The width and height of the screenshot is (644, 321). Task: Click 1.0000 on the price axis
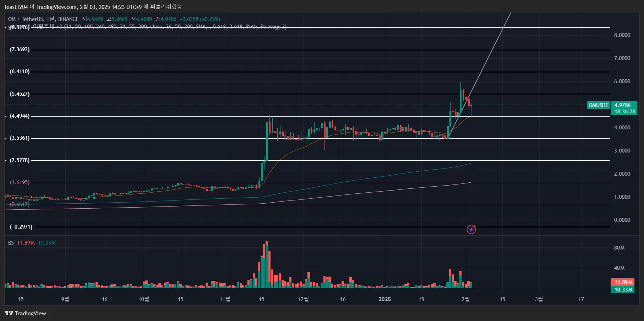click(x=622, y=197)
